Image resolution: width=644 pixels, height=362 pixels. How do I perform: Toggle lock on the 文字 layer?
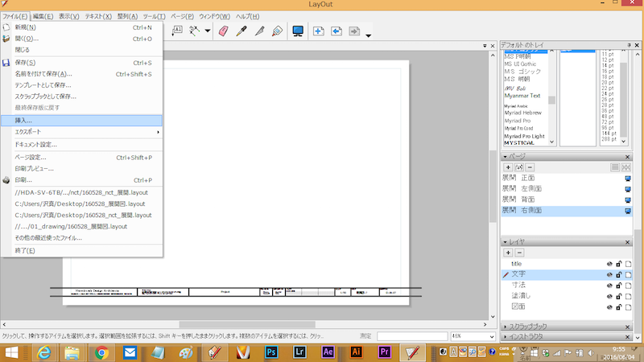[619, 274]
